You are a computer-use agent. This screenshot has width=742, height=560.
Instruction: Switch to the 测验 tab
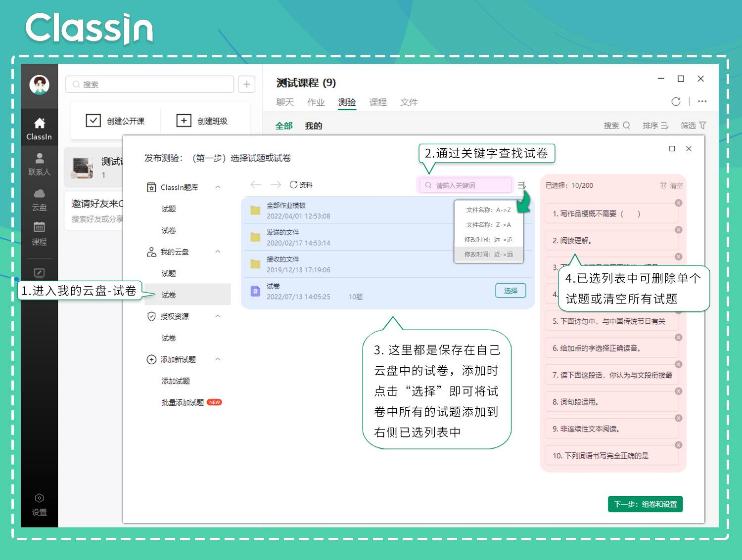point(347,102)
